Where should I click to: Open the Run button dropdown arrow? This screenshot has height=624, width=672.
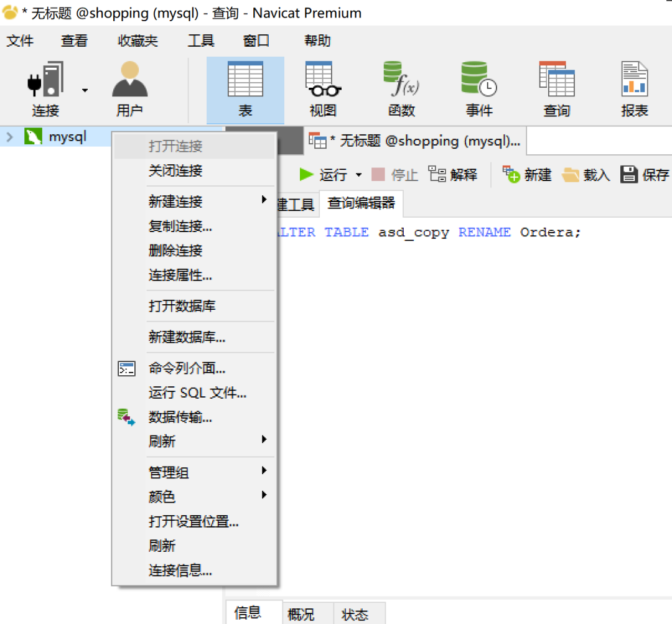click(x=358, y=175)
